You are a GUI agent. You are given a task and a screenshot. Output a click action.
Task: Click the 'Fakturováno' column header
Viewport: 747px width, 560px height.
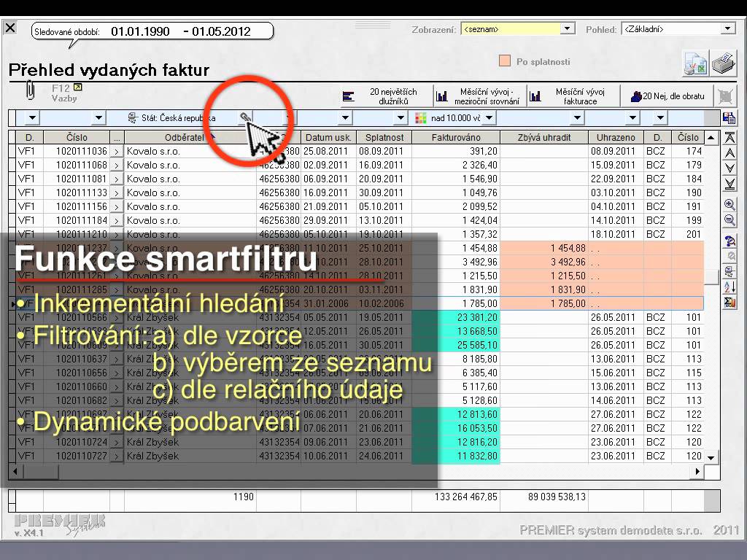[456, 137]
